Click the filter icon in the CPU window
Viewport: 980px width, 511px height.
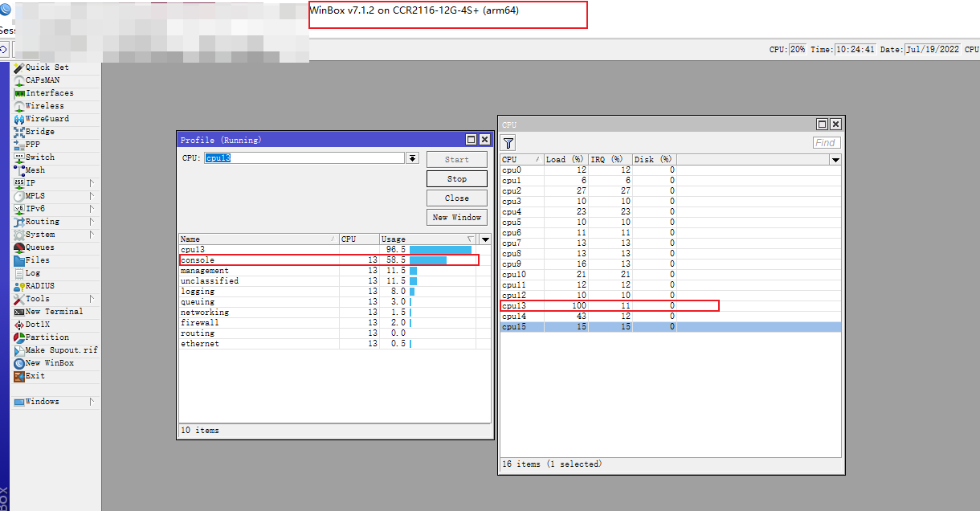tap(508, 143)
